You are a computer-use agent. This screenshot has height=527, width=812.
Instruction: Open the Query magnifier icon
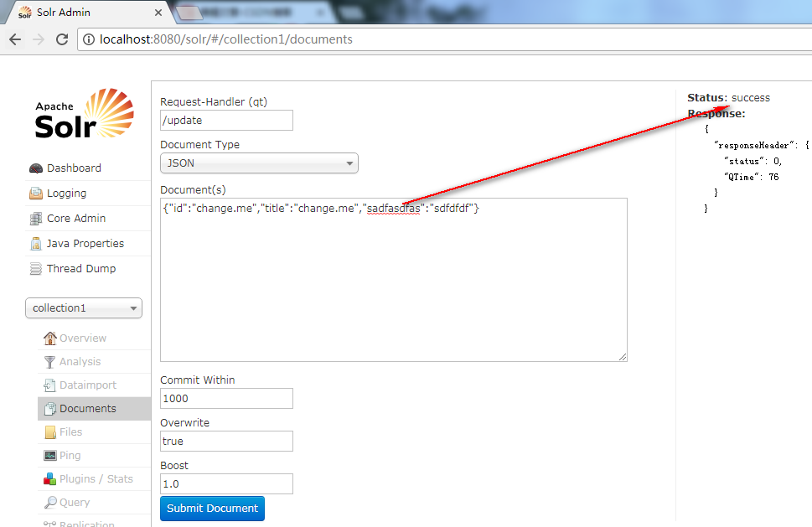tap(50, 502)
